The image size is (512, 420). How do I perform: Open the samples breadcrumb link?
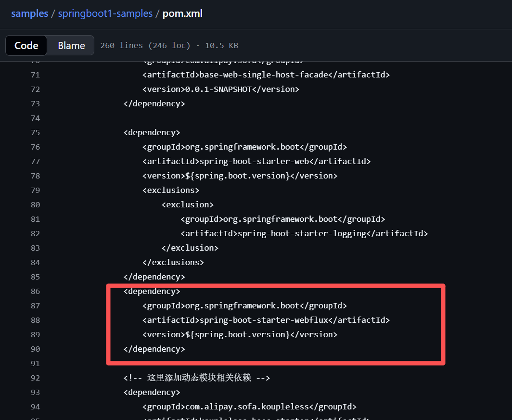(30, 13)
